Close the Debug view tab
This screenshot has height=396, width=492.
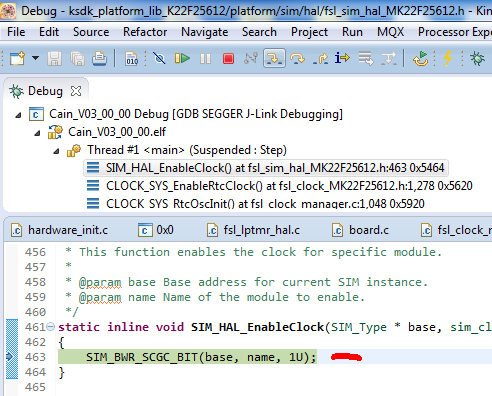pyautogui.click(x=76, y=91)
